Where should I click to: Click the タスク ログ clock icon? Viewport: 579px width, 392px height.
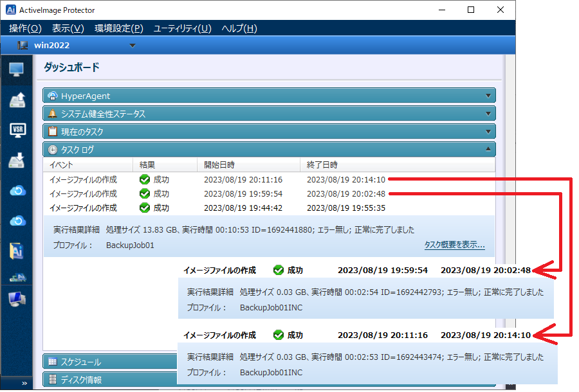53,149
